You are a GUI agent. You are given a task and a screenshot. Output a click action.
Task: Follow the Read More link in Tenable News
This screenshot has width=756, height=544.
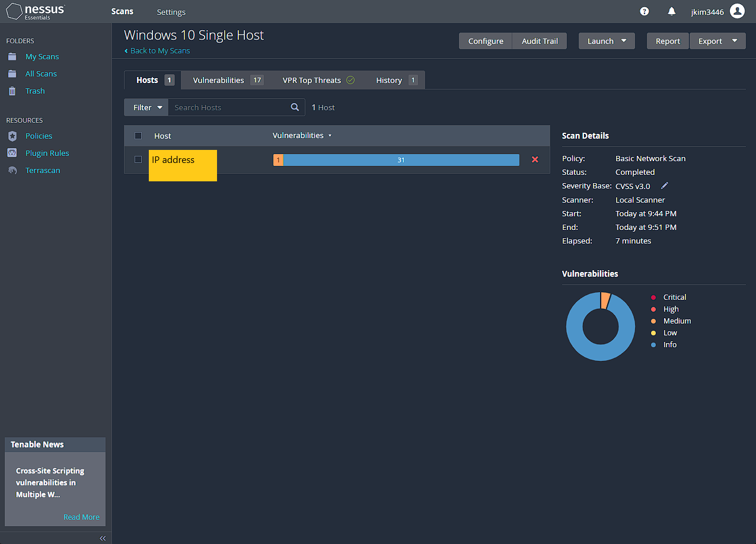[81, 517]
